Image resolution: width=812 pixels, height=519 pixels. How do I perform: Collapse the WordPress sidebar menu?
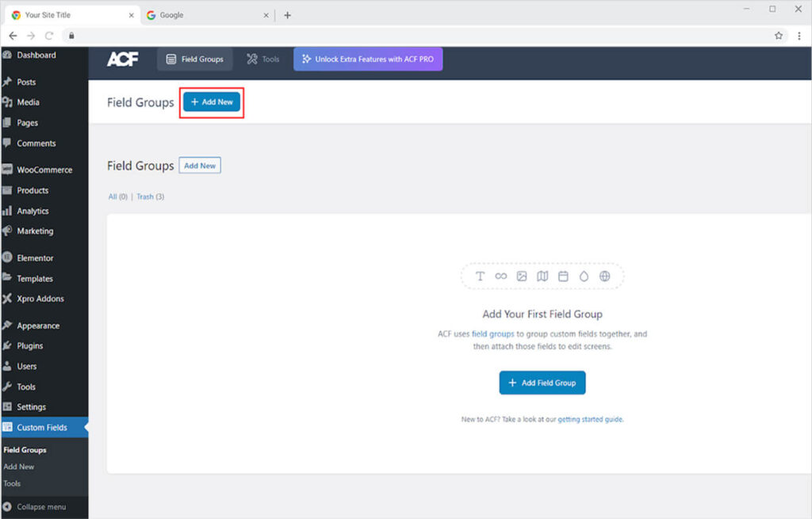pos(40,507)
